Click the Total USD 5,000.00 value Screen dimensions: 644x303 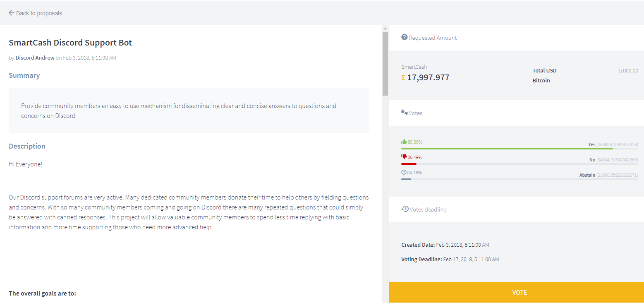pyautogui.click(x=628, y=71)
